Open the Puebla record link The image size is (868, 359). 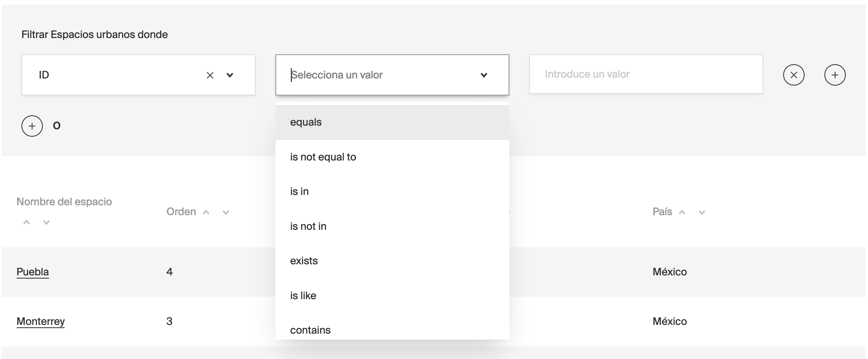point(33,272)
